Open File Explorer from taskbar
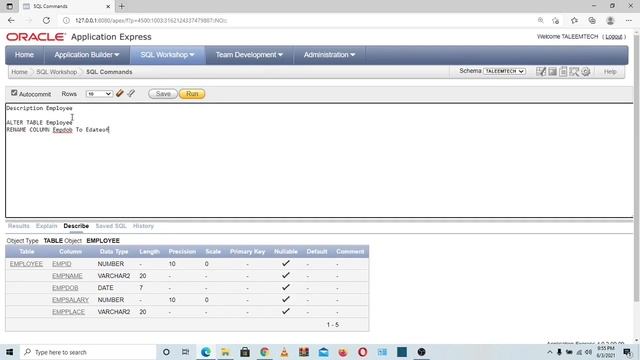This screenshot has height=360, width=640. 225,352
